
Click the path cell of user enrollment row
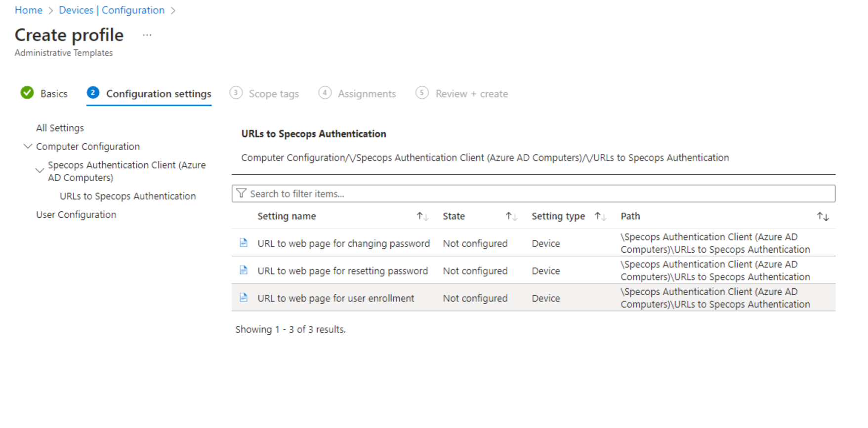(x=715, y=298)
